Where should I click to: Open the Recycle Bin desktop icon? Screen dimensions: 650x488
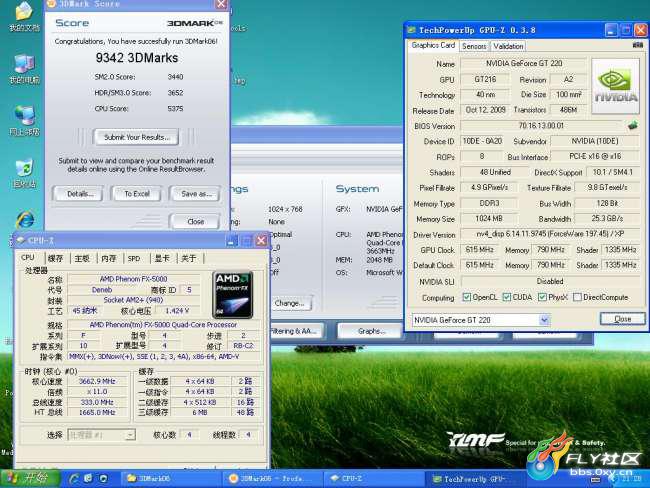click(x=24, y=173)
